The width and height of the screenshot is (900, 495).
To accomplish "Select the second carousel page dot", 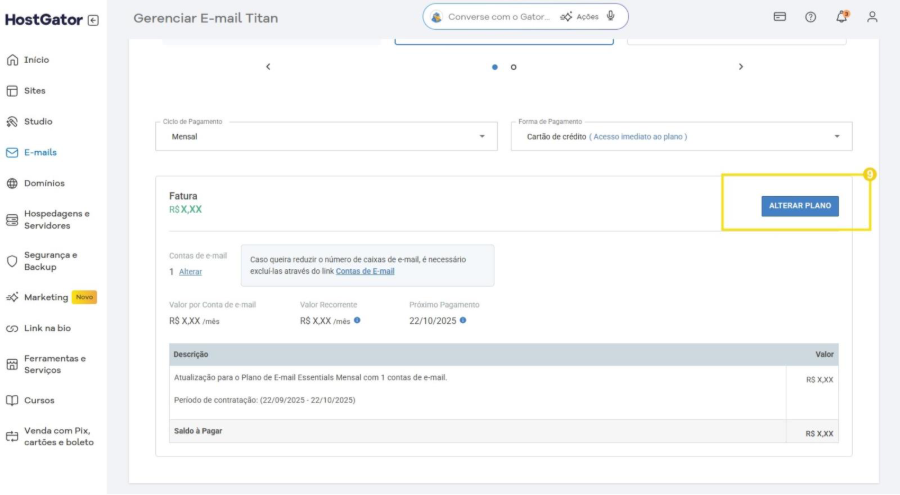I will pos(514,67).
